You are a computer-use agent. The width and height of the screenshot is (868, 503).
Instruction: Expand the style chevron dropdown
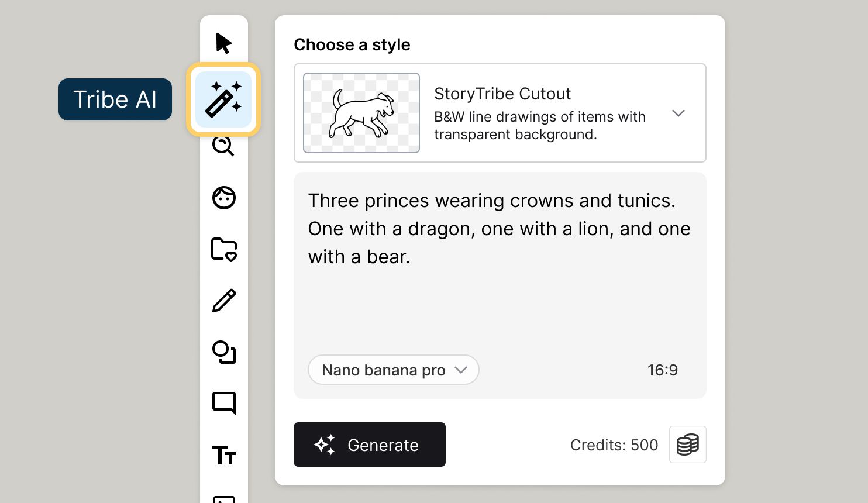click(x=678, y=113)
